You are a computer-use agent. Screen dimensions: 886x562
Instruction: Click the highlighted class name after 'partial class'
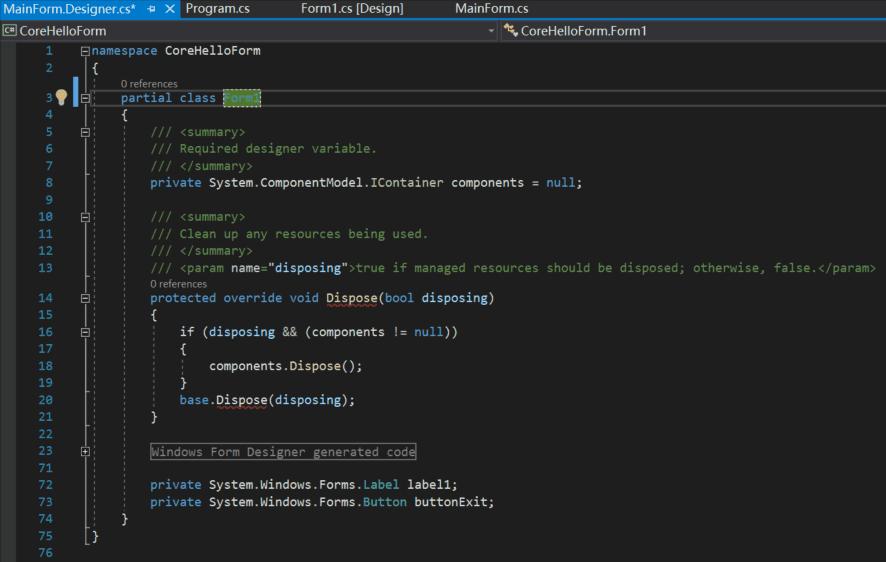pos(242,98)
